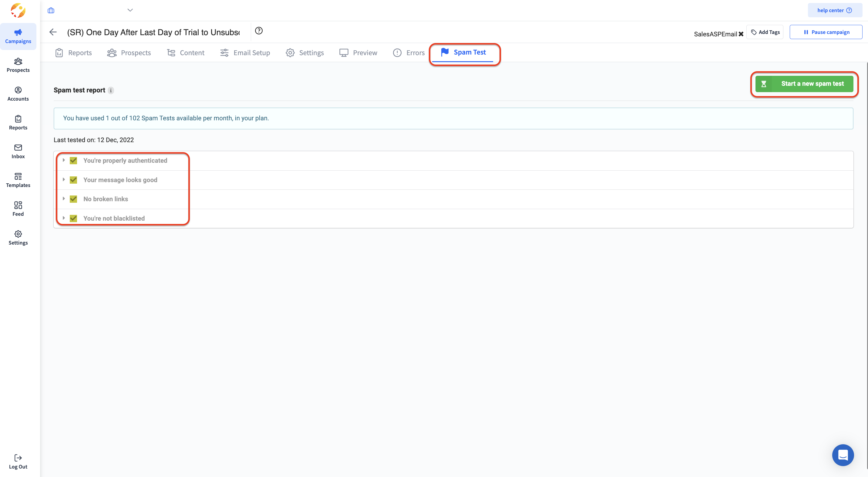
Task: Click the back arrow beside campaign title
Action: [53, 32]
